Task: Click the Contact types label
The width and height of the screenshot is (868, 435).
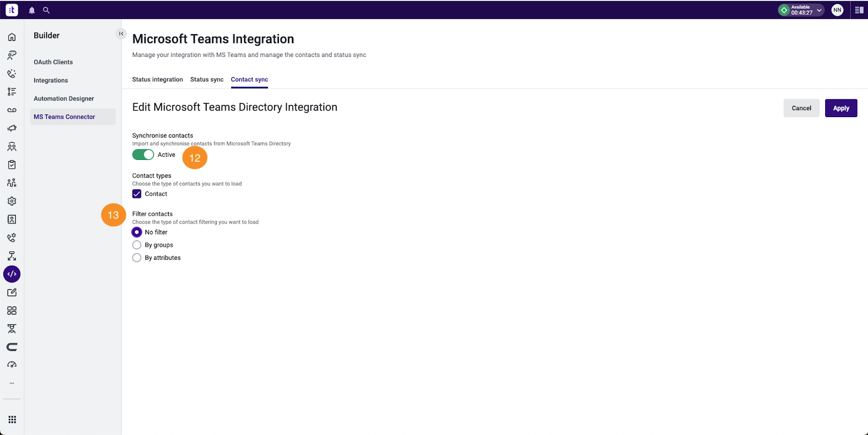Action: (152, 176)
